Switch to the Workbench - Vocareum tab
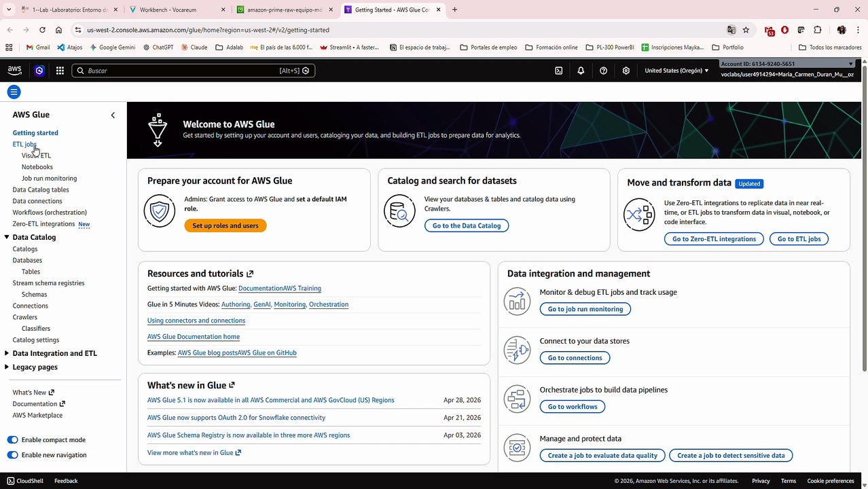The image size is (868, 489). [178, 10]
